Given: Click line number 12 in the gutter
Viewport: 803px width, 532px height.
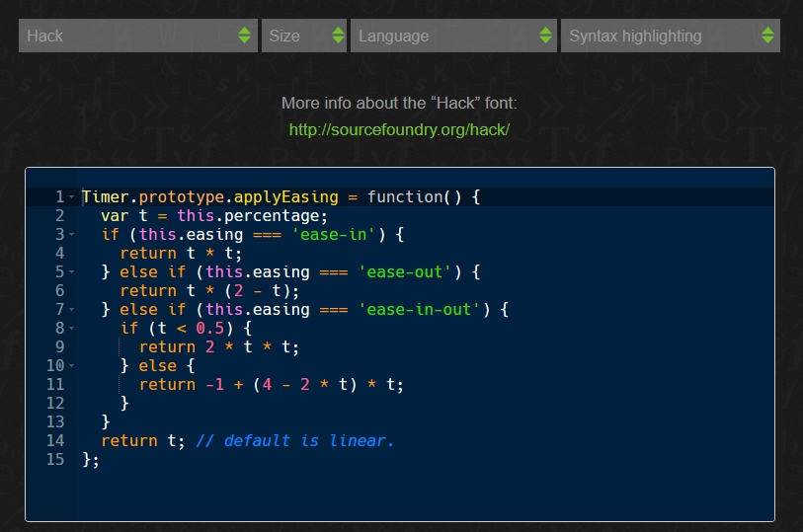Looking at the screenshot, I should coord(55,403).
